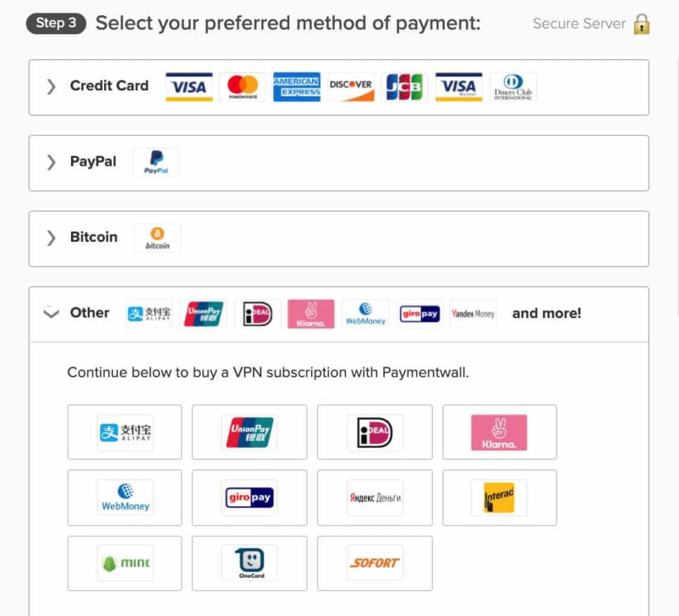Choose the SOFORT payment tile
679x616 pixels.
pyautogui.click(x=375, y=563)
